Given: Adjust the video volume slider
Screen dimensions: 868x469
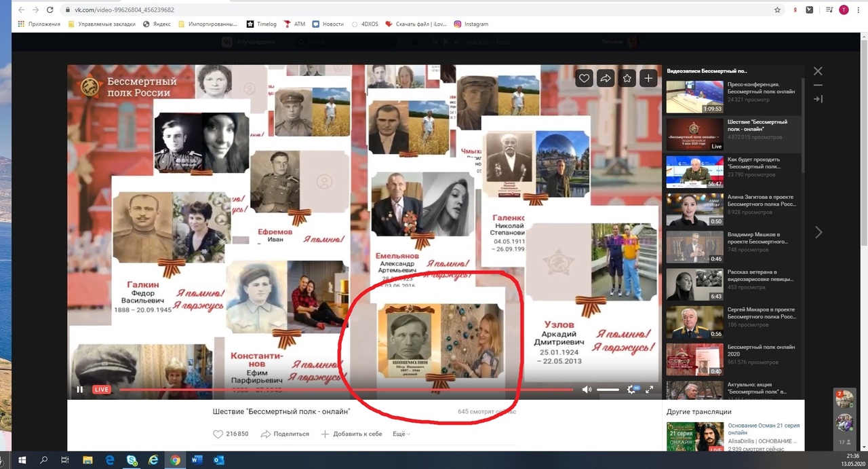Looking at the screenshot, I should pyautogui.click(x=608, y=390).
